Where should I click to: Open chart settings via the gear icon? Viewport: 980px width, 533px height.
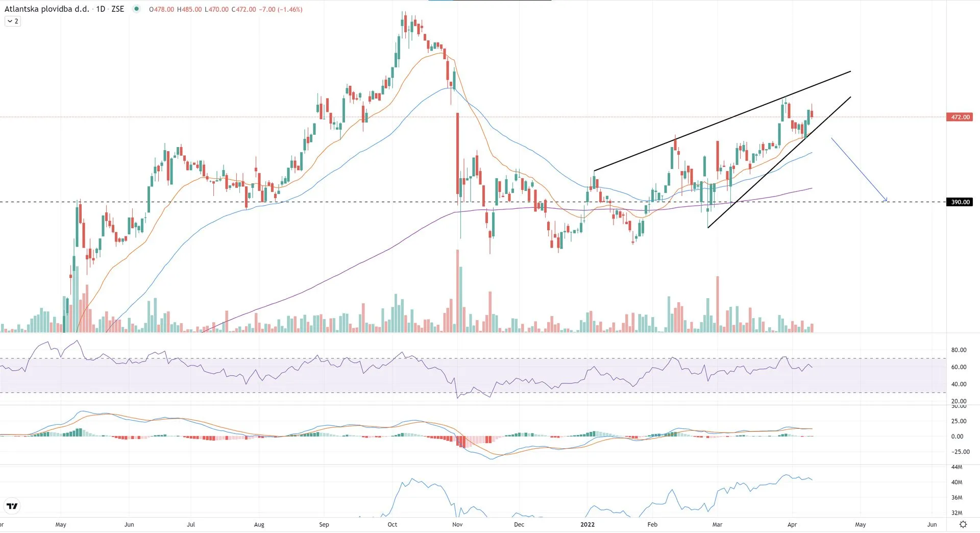click(963, 524)
